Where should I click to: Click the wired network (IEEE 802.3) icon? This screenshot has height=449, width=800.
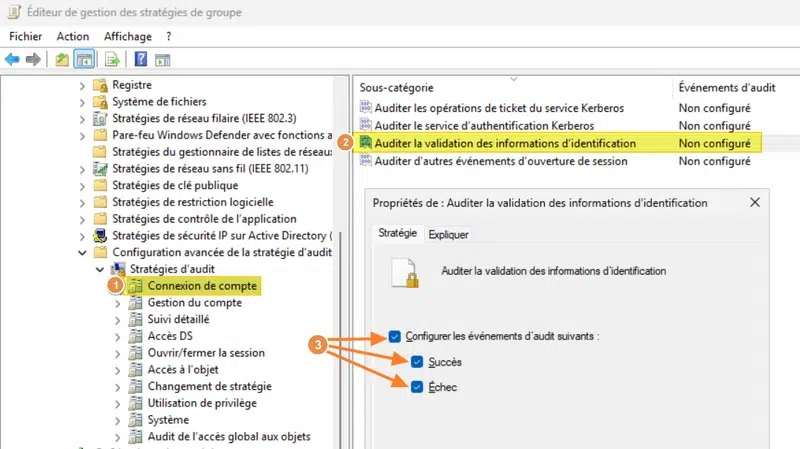(x=100, y=118)
